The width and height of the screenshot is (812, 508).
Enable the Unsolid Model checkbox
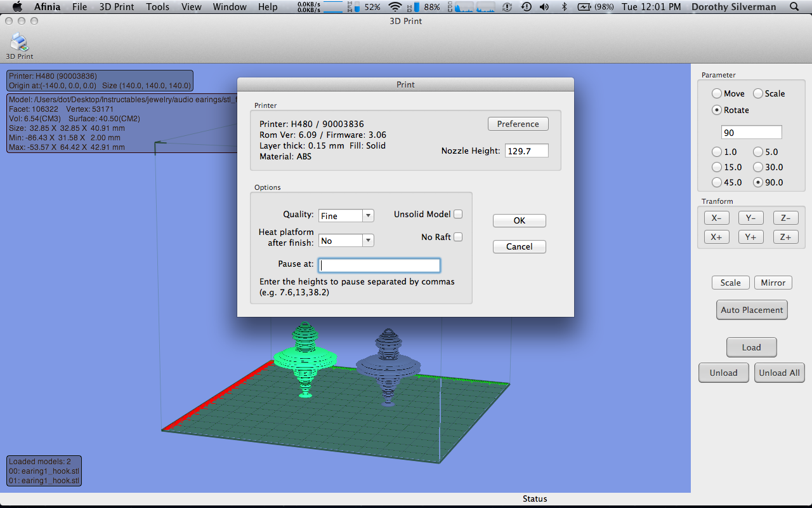(458, 214)
